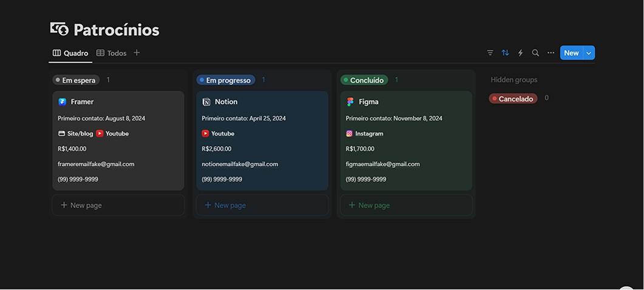The height and width of the screenshot is (290, 644).
Task: Click the Framer logo icon
Action: (63, 102)
